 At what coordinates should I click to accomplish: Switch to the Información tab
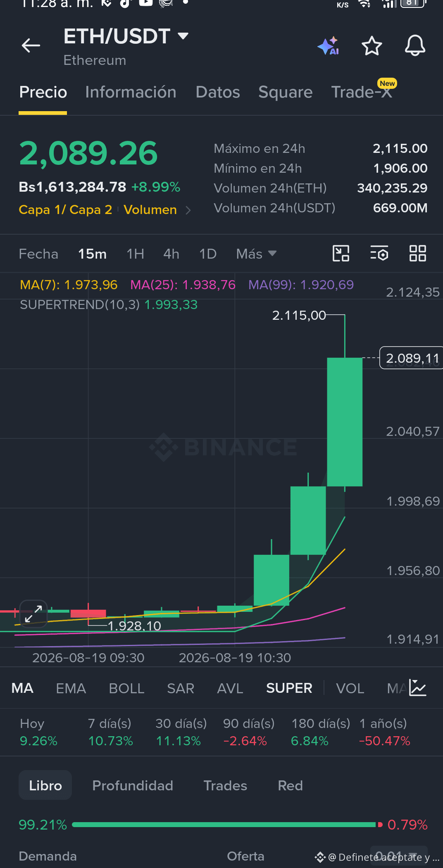pyautogui.click(x=131, y=92)
